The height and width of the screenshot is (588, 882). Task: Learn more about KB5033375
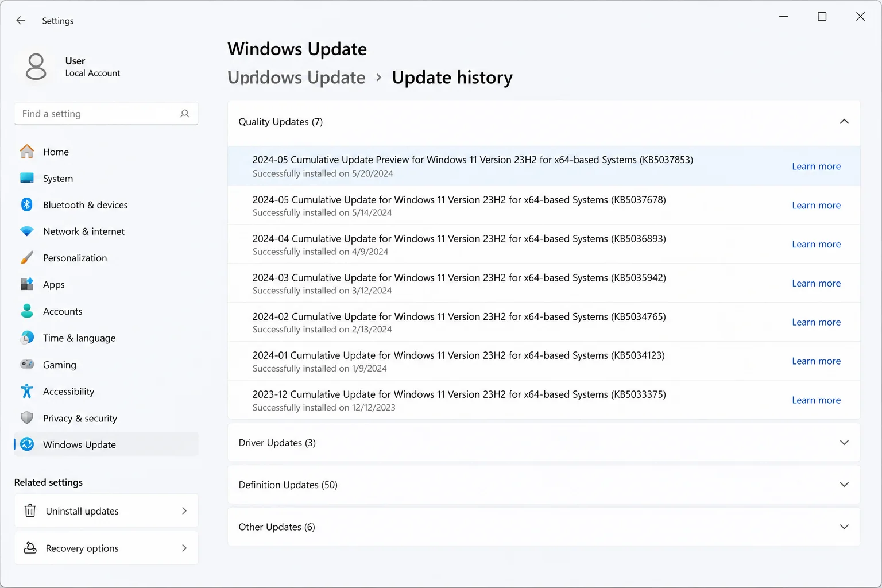(816, 400)
